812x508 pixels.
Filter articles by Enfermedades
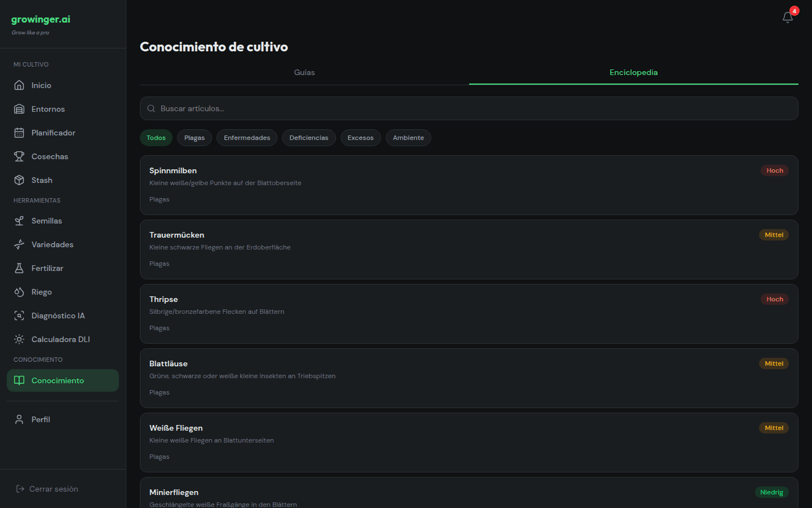tap(247, 138)
